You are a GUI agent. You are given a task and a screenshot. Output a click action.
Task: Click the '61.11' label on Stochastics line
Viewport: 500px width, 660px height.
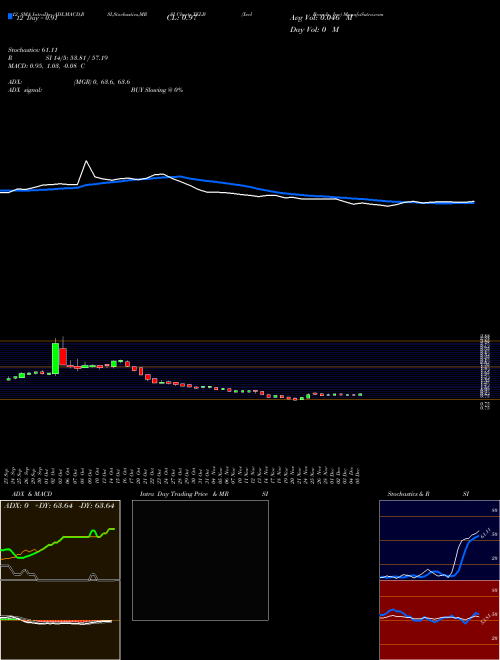pos(484,533)
